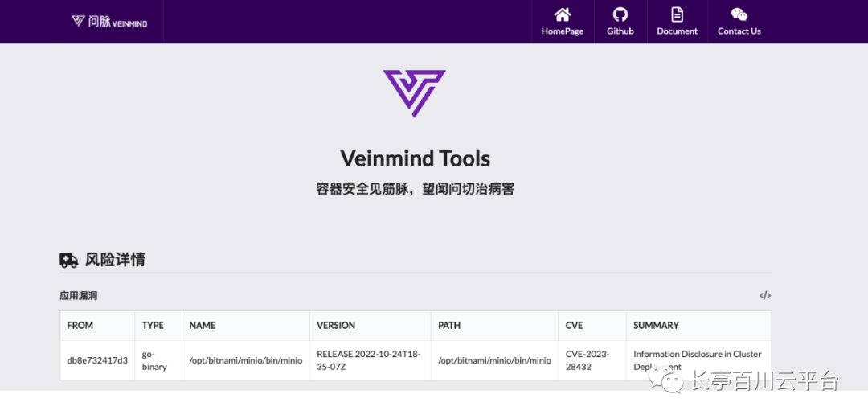This screenshot has width=868, height=419.
Task: Select the db8e732417d3 cell
Action: [97, 360]
